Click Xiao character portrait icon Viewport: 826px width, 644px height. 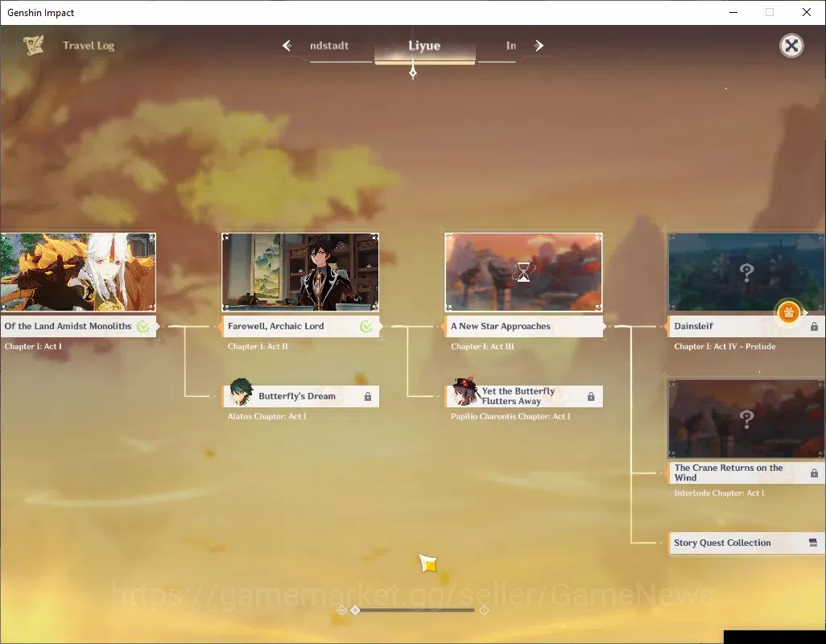tap(241, 392)
